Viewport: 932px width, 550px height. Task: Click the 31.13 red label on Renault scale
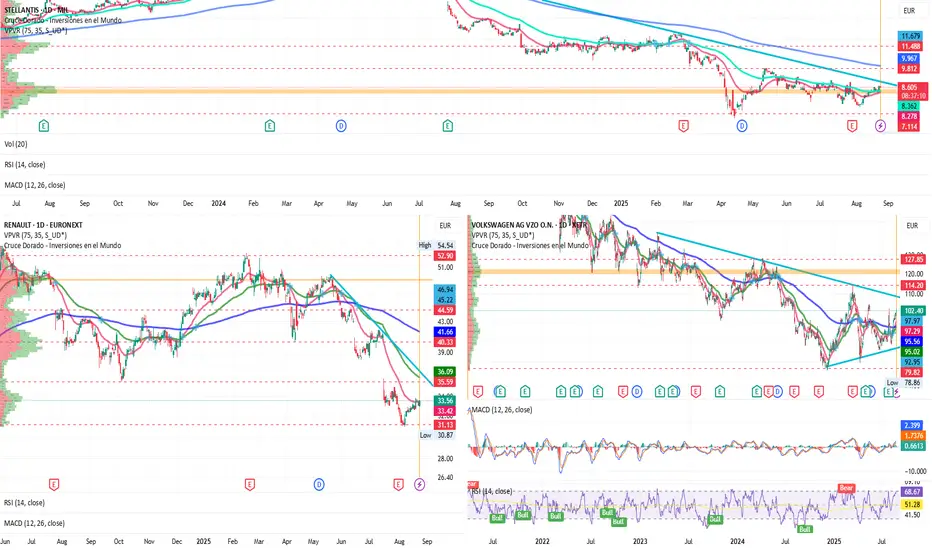point(445,425)
